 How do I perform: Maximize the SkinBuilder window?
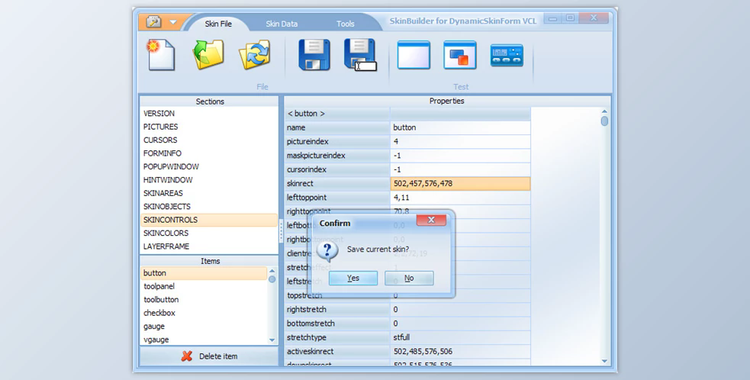570,19
